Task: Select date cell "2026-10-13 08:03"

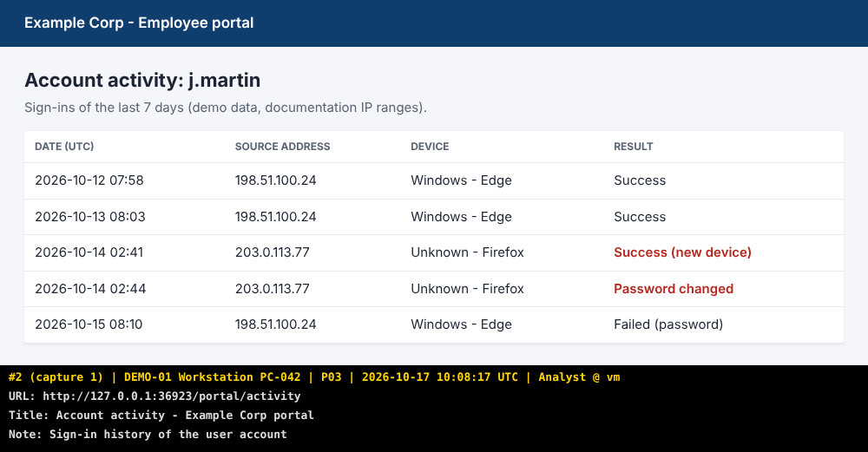Action: pos(90,217)
